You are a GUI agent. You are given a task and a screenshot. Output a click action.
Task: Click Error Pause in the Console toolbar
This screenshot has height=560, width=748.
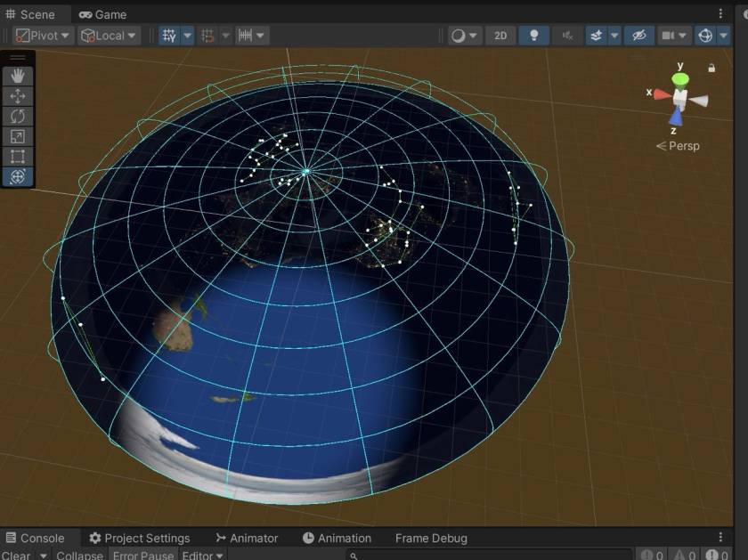pos(142,556)
